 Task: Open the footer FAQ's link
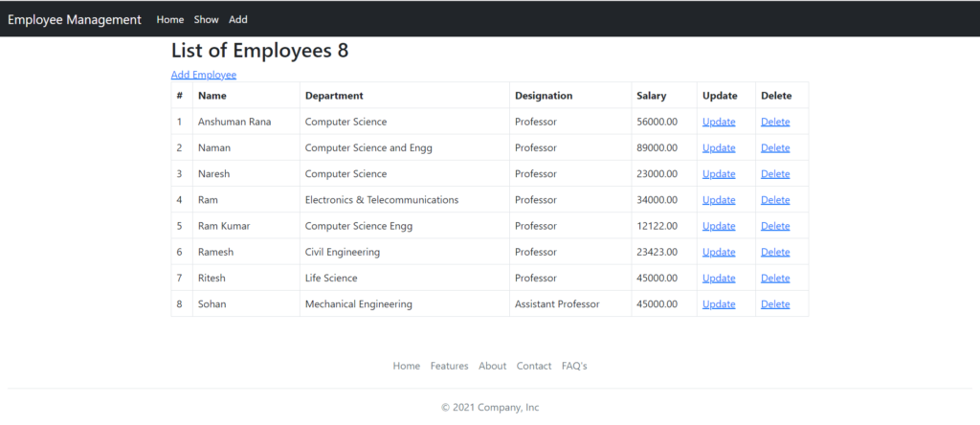(574, 367)
